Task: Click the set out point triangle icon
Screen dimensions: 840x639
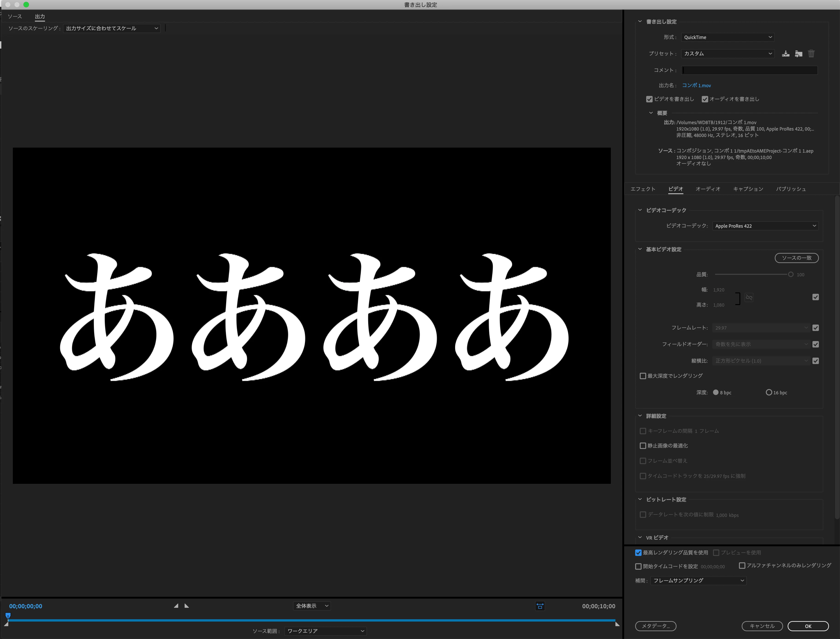Action: [x=186, y=606]
